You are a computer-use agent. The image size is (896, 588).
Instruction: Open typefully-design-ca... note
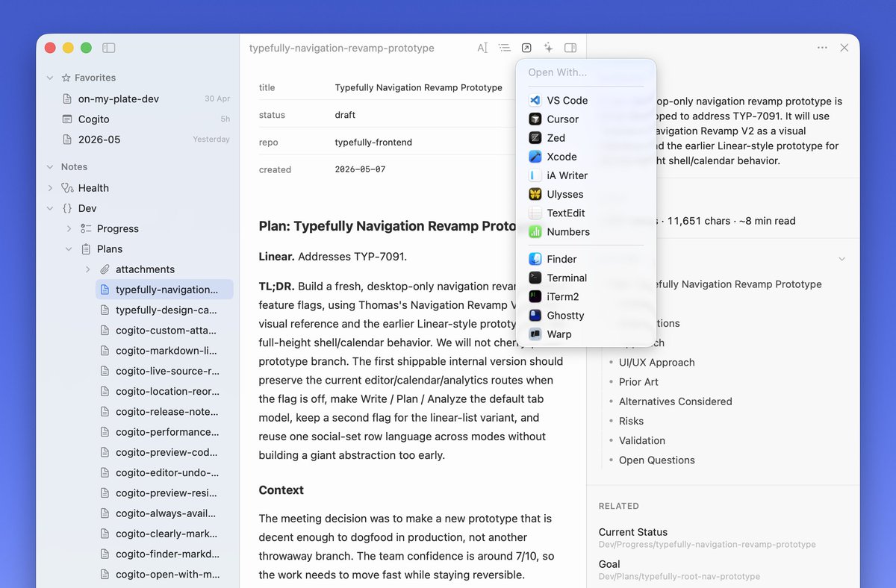pos(164,310)
